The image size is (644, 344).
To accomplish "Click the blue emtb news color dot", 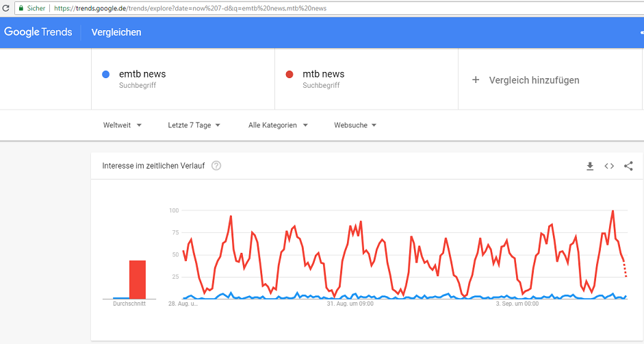I will pos(105,75).
